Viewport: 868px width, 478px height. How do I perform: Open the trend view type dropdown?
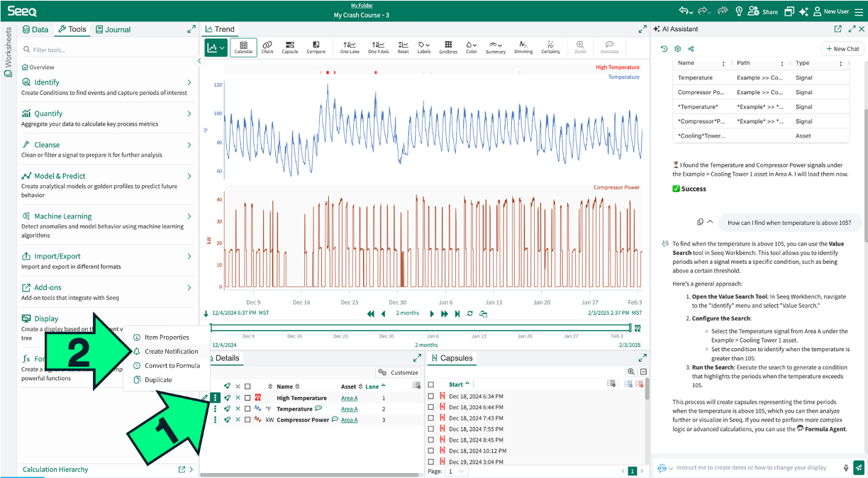click(216, 48)
